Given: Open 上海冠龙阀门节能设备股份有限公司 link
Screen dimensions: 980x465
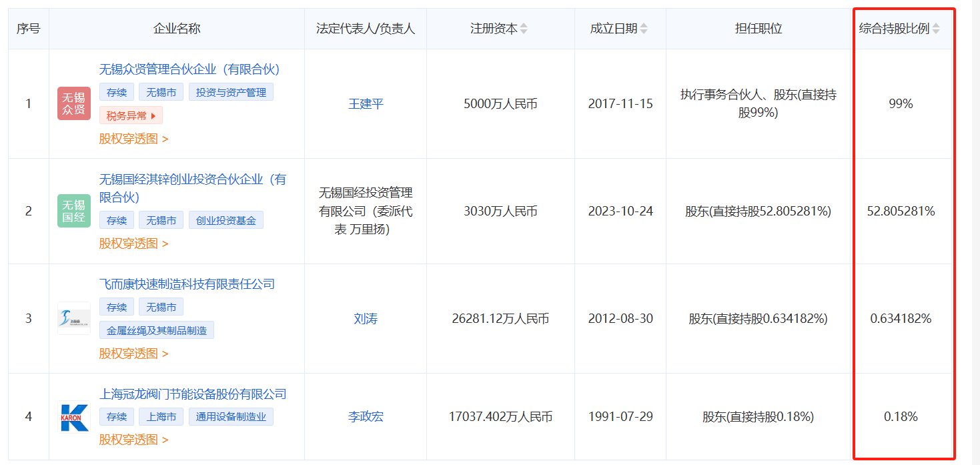Looking at the screenshot, I should click(193, 394).
